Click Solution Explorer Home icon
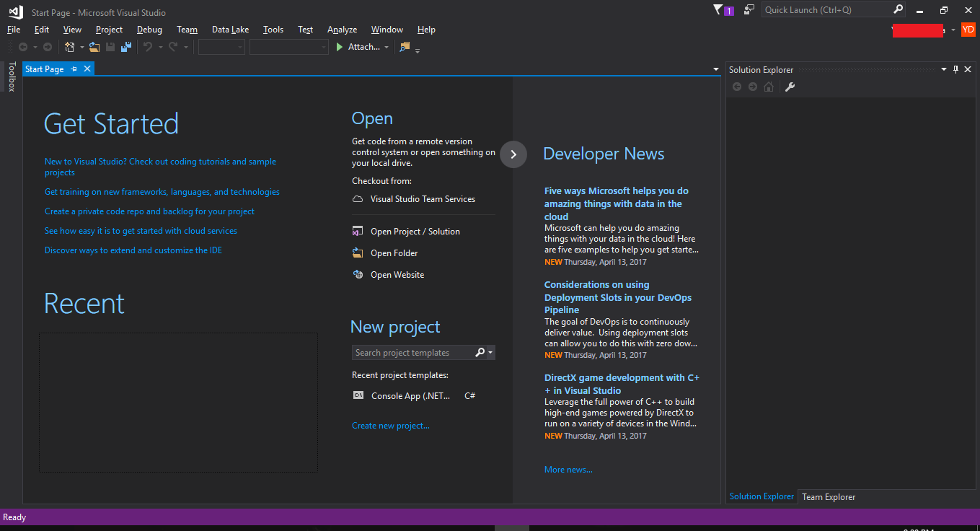This screenshot has width=980, height=531. pyautogui.click(x=769, y=87)
